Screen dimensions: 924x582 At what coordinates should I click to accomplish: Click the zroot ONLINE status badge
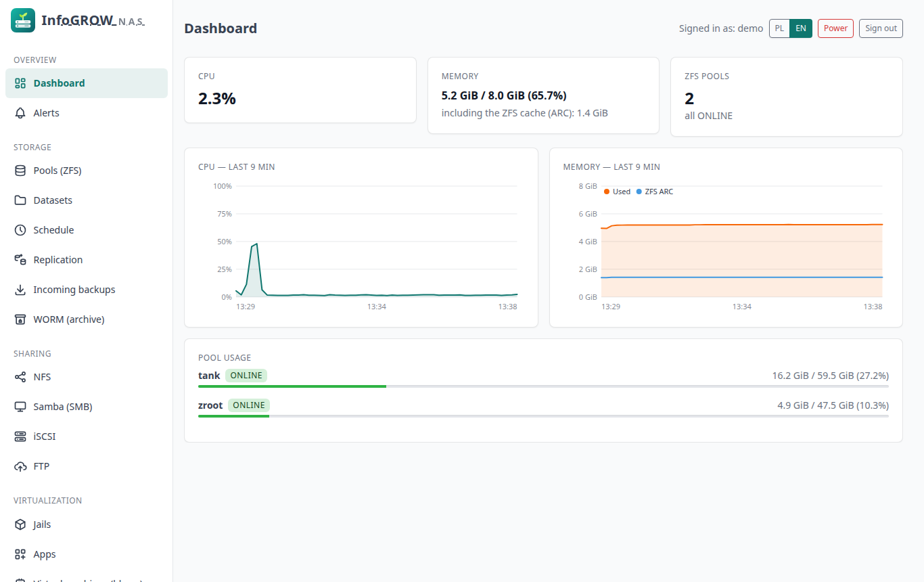pos(249,405)
